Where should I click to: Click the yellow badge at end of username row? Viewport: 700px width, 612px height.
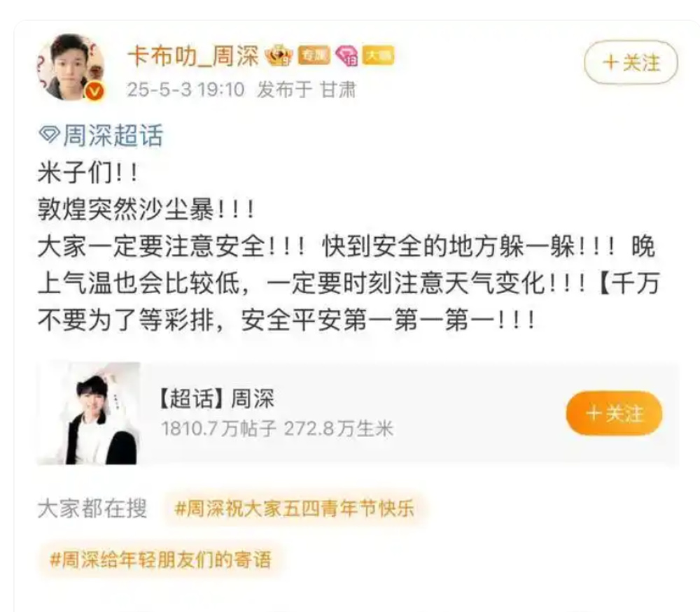coord(378,55)
